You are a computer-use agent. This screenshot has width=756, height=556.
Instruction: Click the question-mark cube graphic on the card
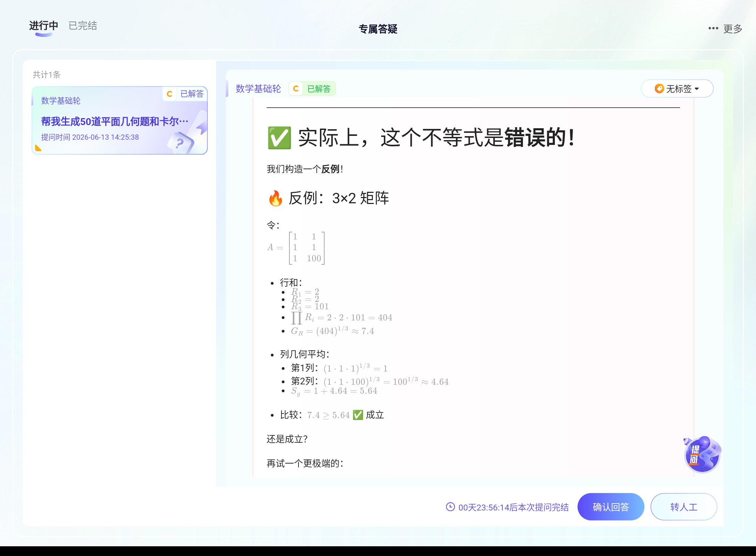pyautogui.click(x=180, y=142)
